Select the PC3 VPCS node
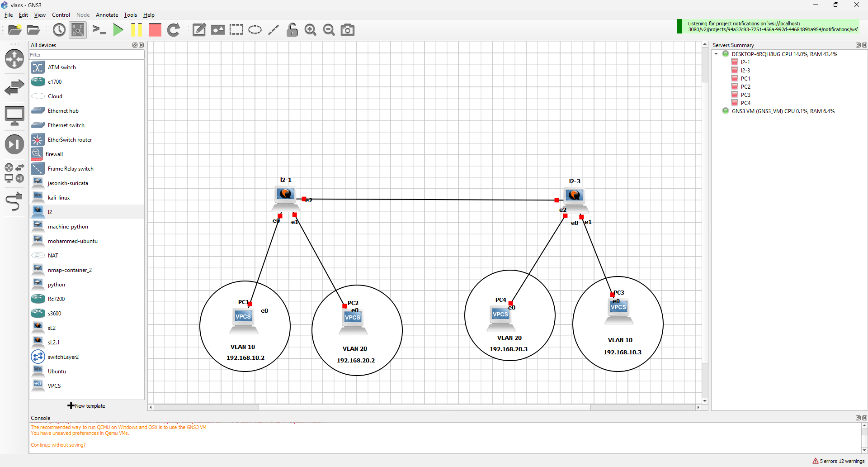 (619, 311)
